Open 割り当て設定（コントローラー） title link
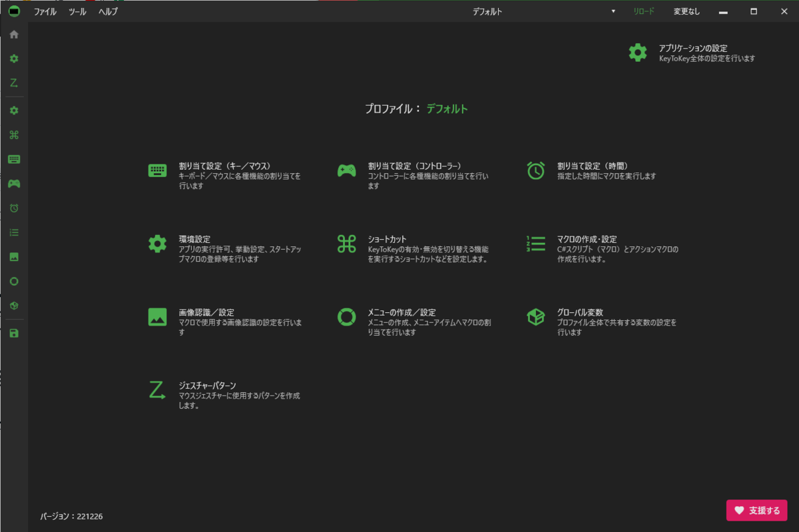The width and height of the screenshot is (799, 532). (415, 166)
